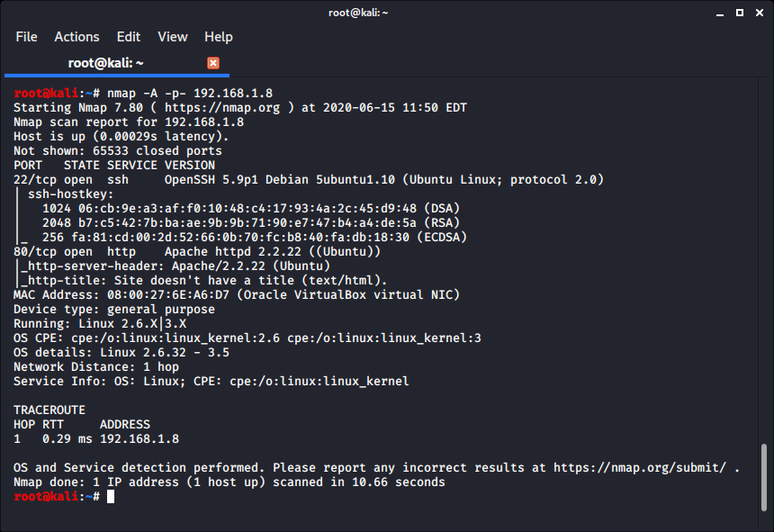This screenshot has width=774, height=532.
Task: Close the terminal window
Action: coord(759,13)
